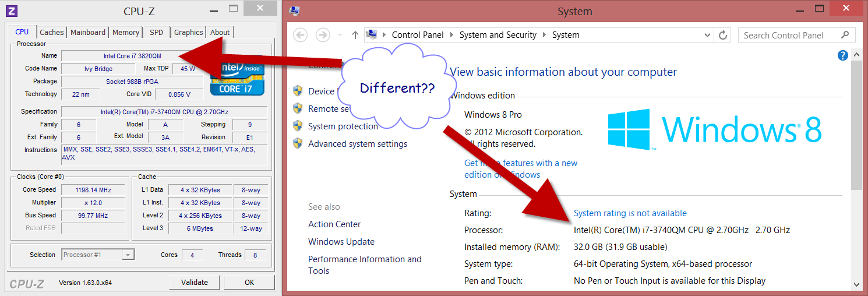The height and width of the screenshot is (296, 868).
Task: Click the Threads value 8
Action: pos(255,255)
